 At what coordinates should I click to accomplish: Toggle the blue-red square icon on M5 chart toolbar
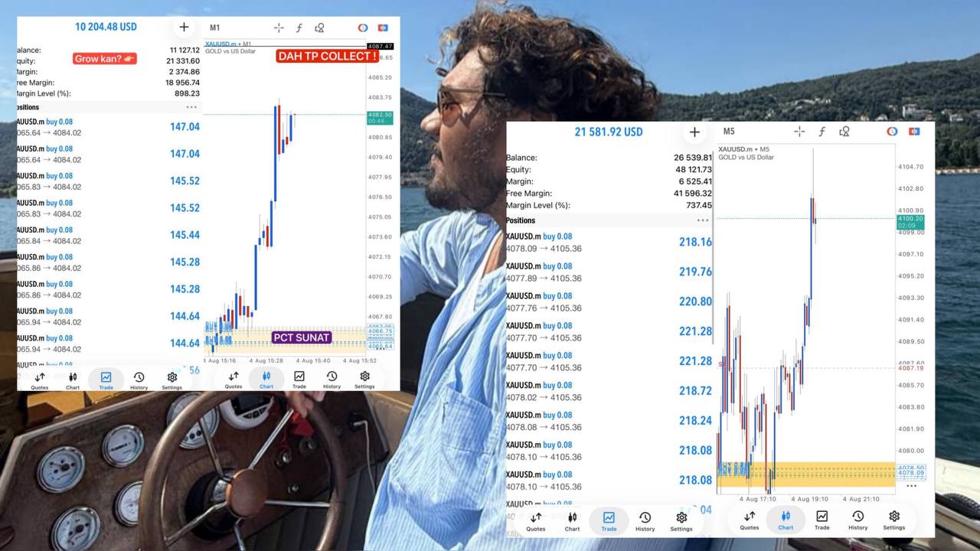tap(913, 132)
